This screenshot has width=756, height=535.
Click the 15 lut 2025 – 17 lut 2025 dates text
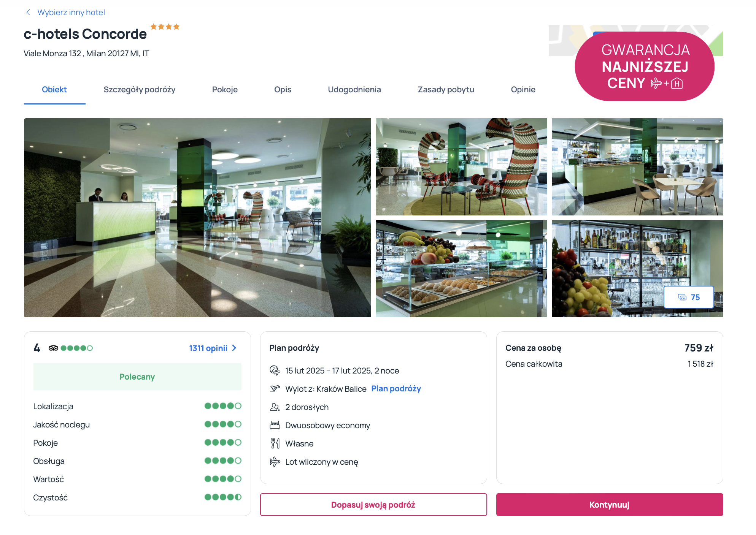point(342,371)
